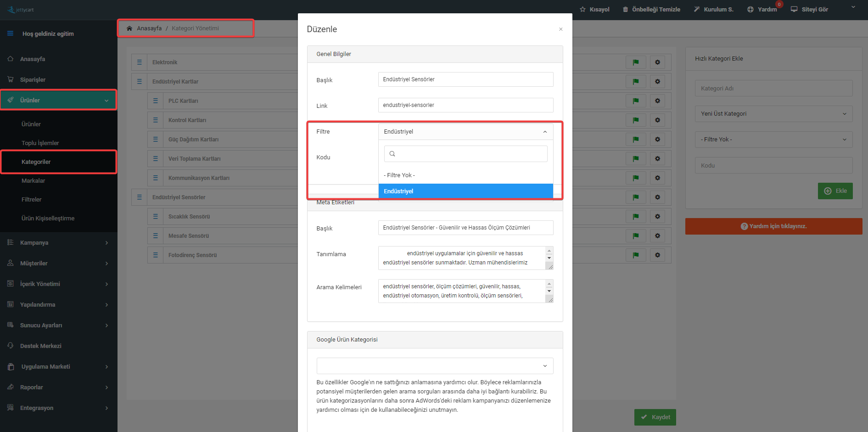Select the highlighted Endüstriyel option
This screenshot has height=432, width=868.
[466, 191]
